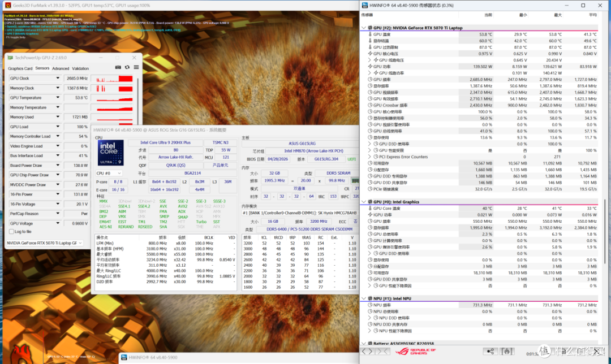The width and height of the screenshot is (611, 364).
Task: Click ASUS G615LRG motherboard name field
Action: [x=302, y=143]
